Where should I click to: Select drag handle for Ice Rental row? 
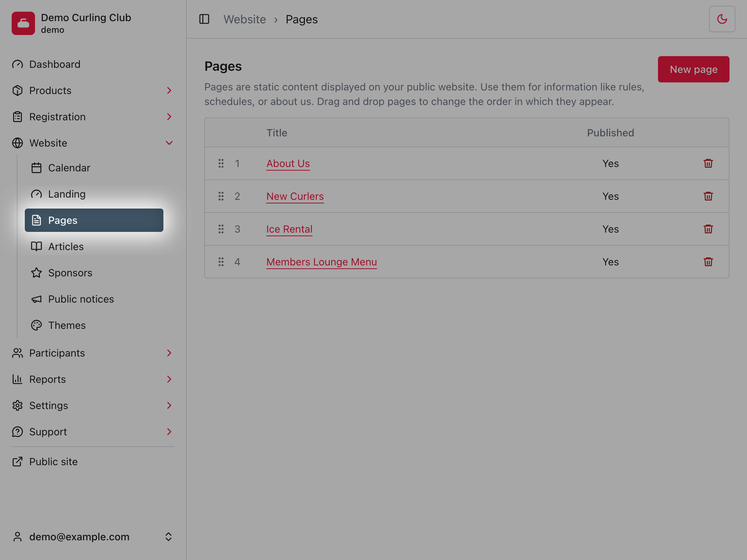pyautogui.click(x=221, y=229)
